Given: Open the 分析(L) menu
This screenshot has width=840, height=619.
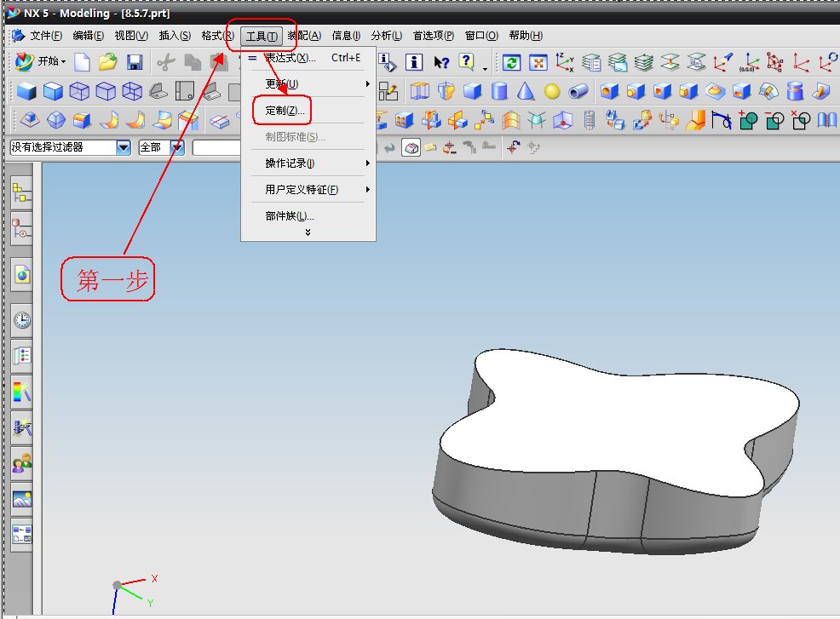Looking at the screenshot, I should (x=386, y=36).
